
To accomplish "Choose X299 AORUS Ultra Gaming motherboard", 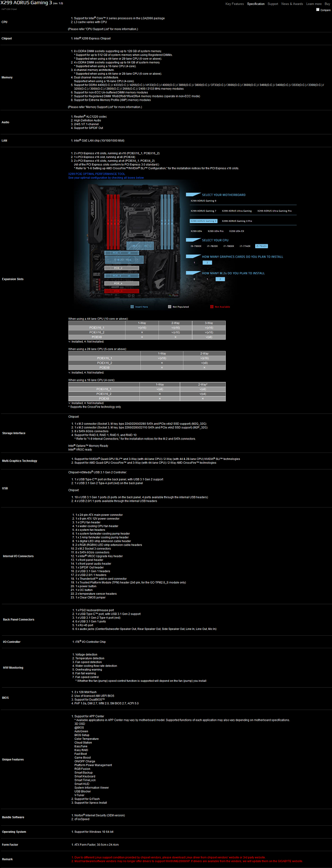I will point(237,211).
